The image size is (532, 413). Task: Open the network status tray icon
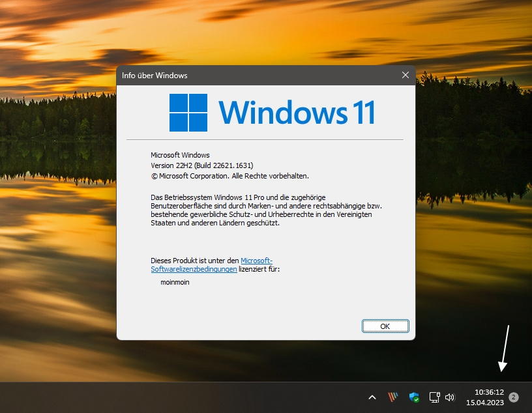pyautogui.click(x=434, y=397)
